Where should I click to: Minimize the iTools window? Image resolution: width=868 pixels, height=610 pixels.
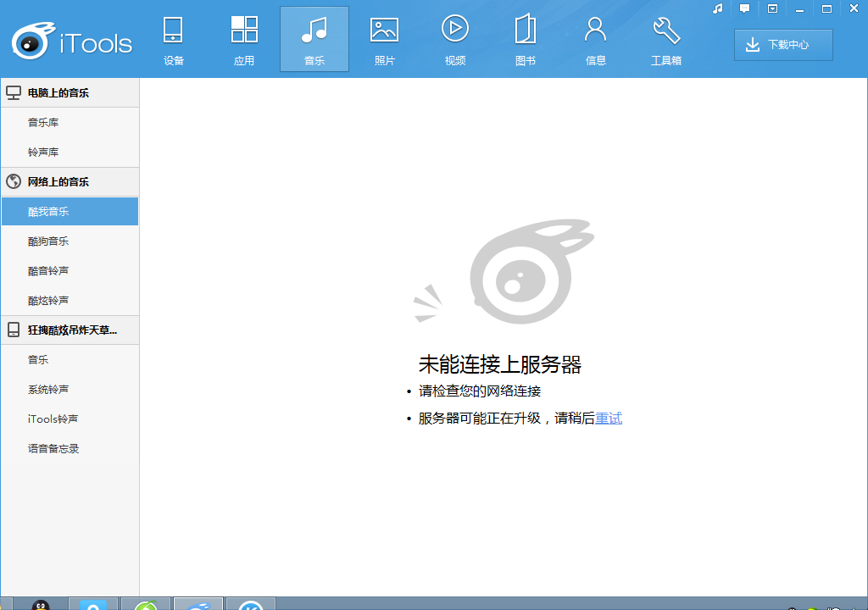point(799,8)
